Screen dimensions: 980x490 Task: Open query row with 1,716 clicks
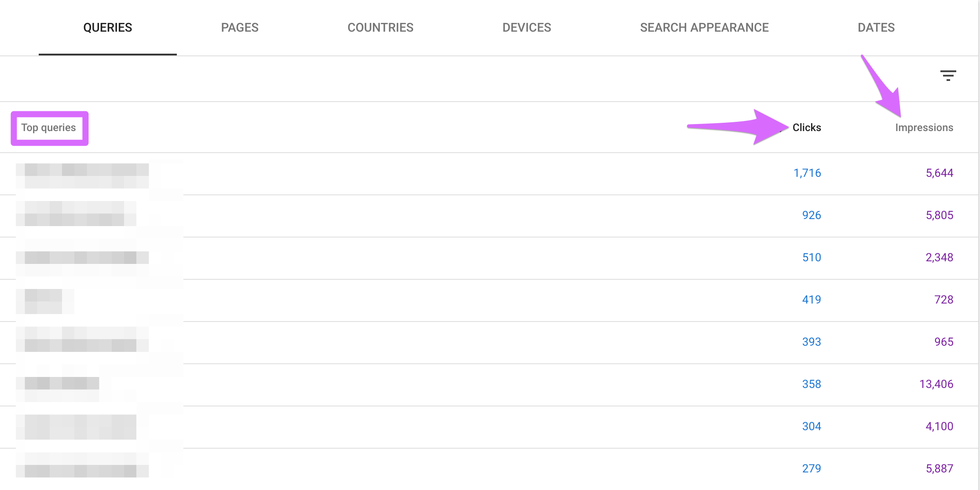489,174
